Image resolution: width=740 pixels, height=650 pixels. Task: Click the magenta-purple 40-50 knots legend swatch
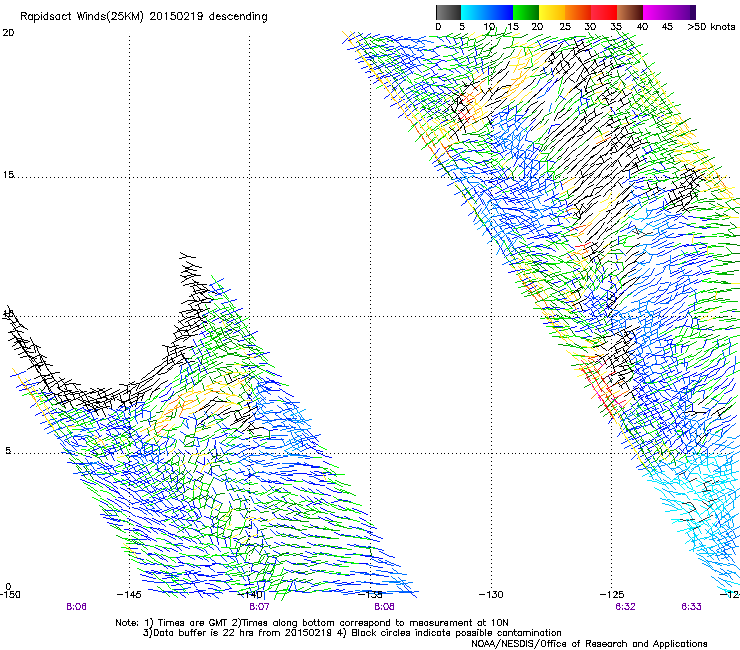tap(669, 12)
